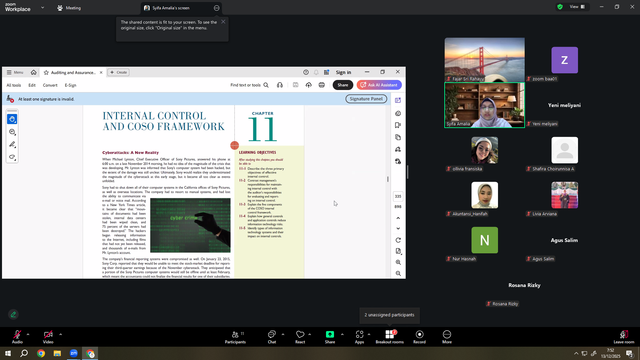Open Windows Start menu
The width and height of the screenshot is (640, 360).
pos(8,353)
